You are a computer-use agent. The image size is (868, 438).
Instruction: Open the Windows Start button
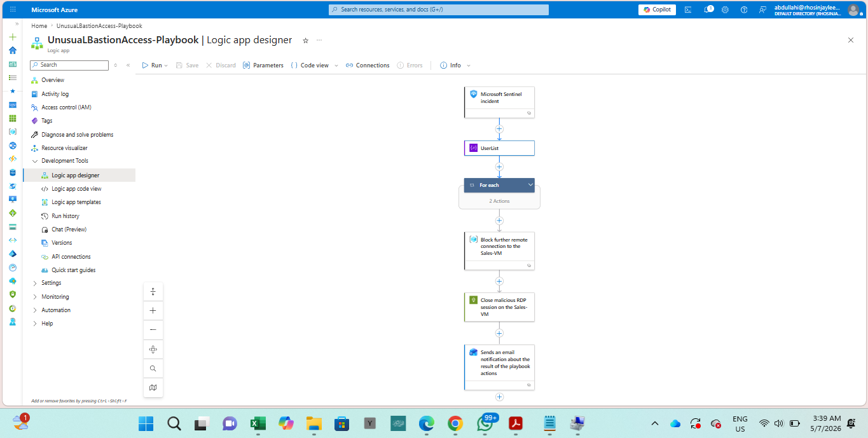(146, 423)
